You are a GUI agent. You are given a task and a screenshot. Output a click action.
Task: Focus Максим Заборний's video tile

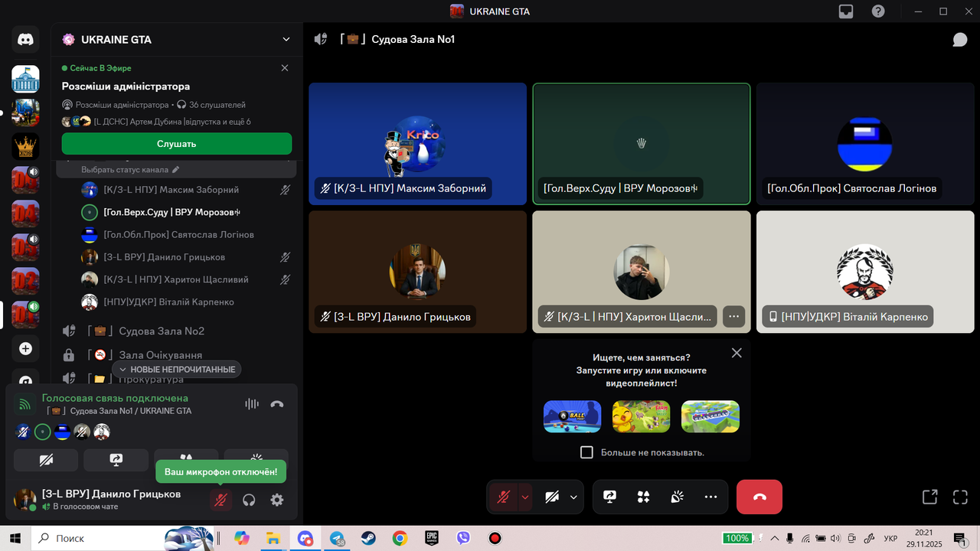(x=418, y=144)
